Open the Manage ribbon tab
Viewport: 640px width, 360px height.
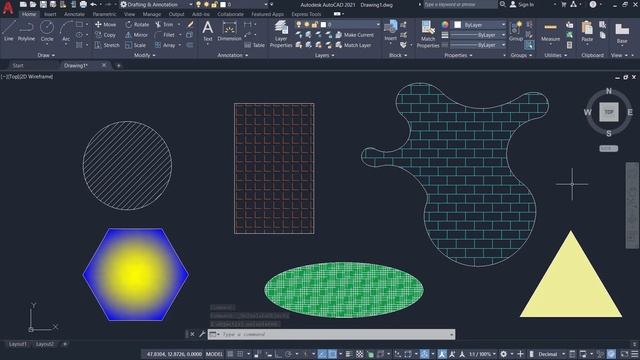[151, 14]
